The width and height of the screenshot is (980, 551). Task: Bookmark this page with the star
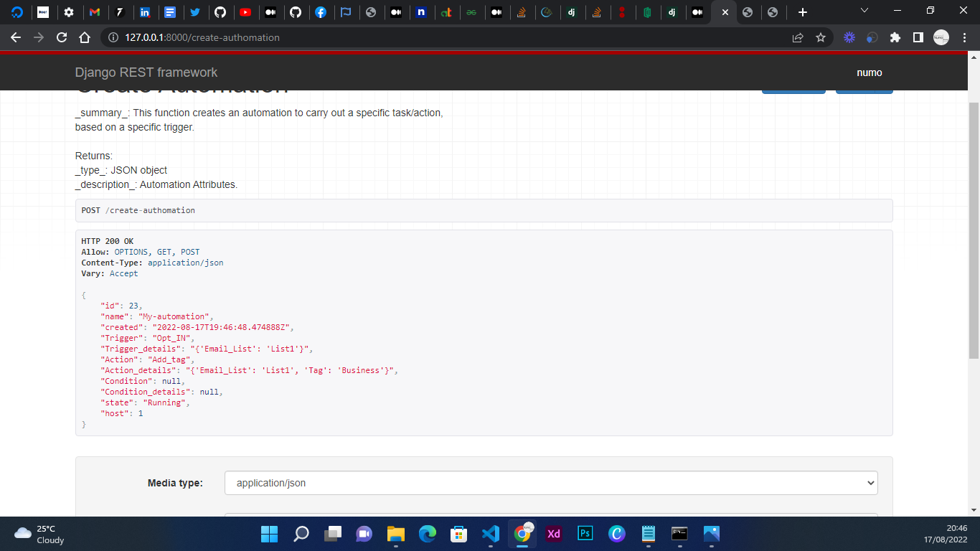(821, 37)
